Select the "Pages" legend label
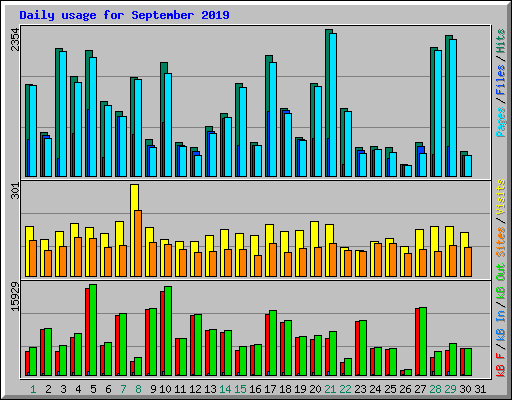This screenshot has height=400, width=512. coord(500,122)
